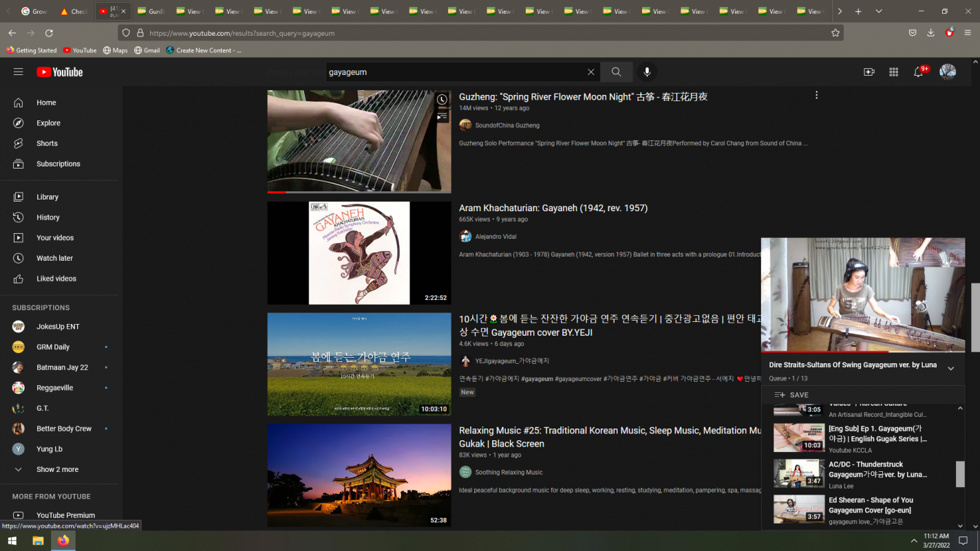The height and width of the screenshot is (551, 980).
Task: Open Windows notification center
Action: click(x=963, y=541)
